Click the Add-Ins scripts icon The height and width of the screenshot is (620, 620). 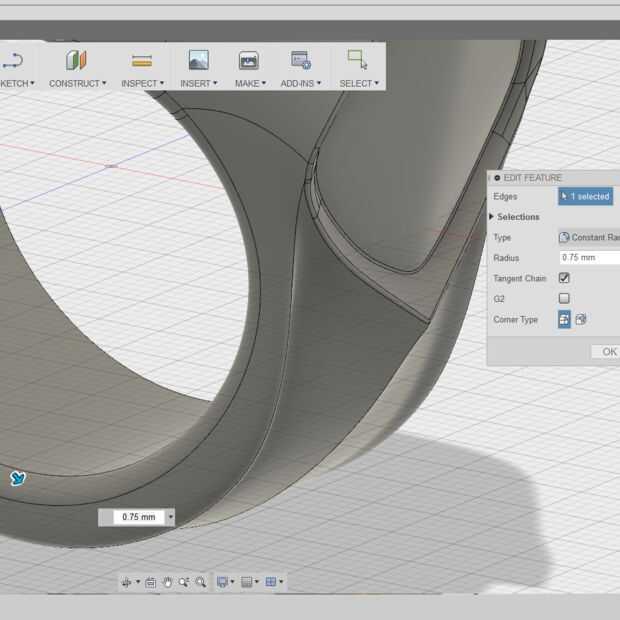coord(300,60)
